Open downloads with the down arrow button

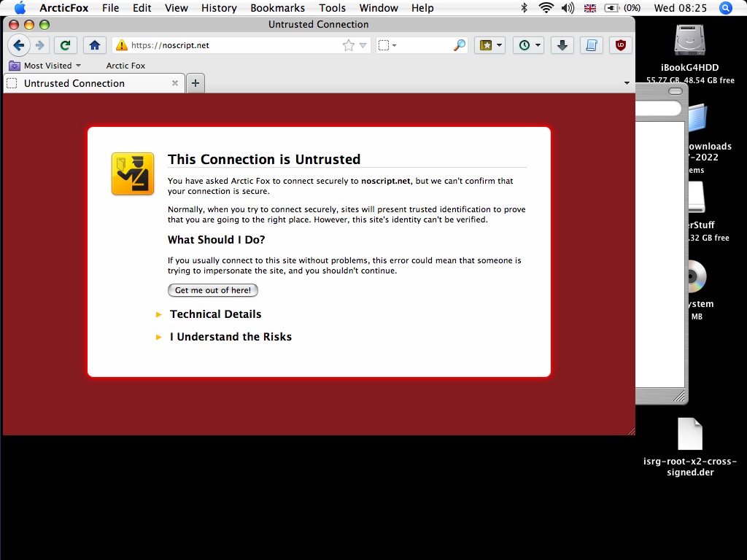[x=562, y=45]
